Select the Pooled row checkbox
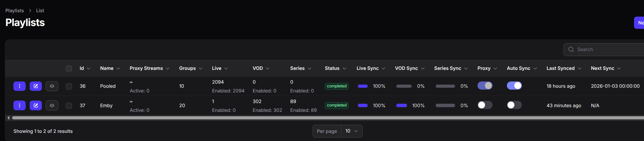644x141 pixels. coord(69,86)
